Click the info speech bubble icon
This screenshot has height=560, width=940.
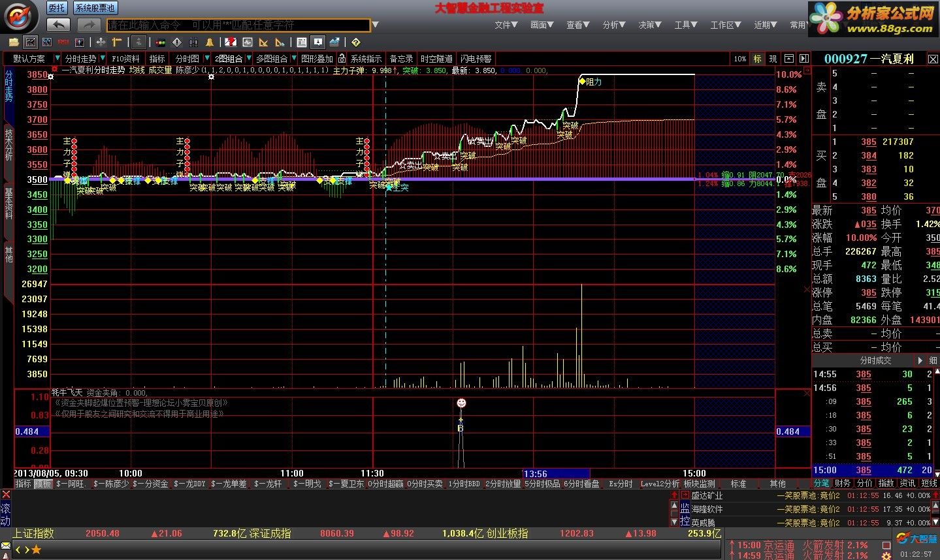[x=317, y=42]
